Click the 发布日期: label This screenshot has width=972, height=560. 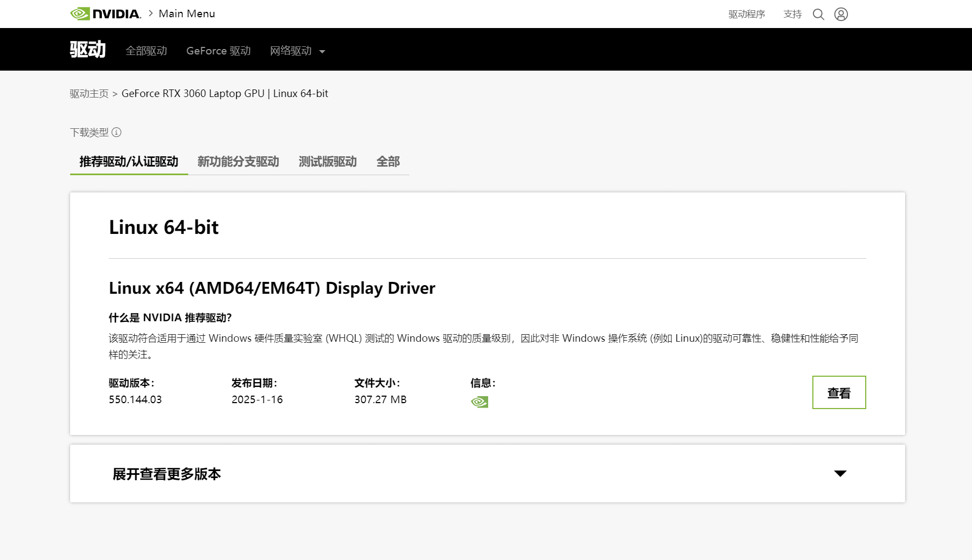click(x=255, y=383)
